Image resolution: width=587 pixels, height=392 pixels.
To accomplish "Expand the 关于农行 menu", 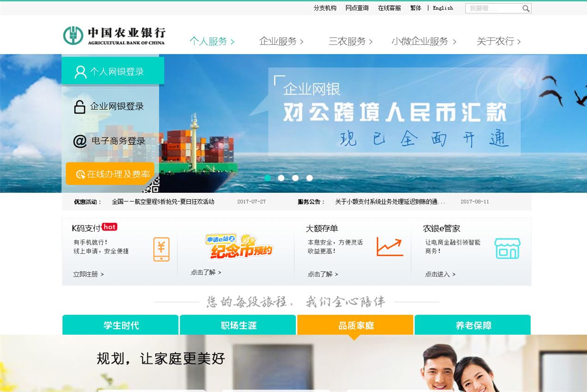I will [x=499, y=42].
